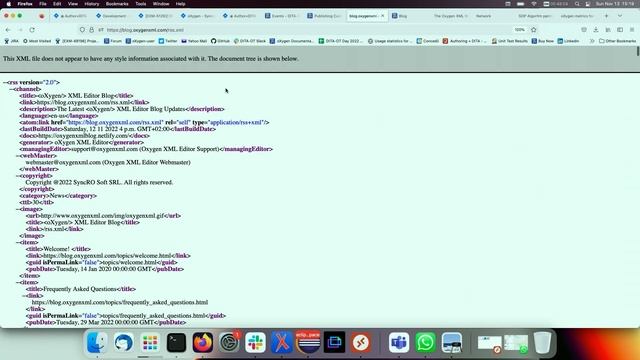
Task: Open Oxygen XML Editor from the dock
Action: click(282, 342)
